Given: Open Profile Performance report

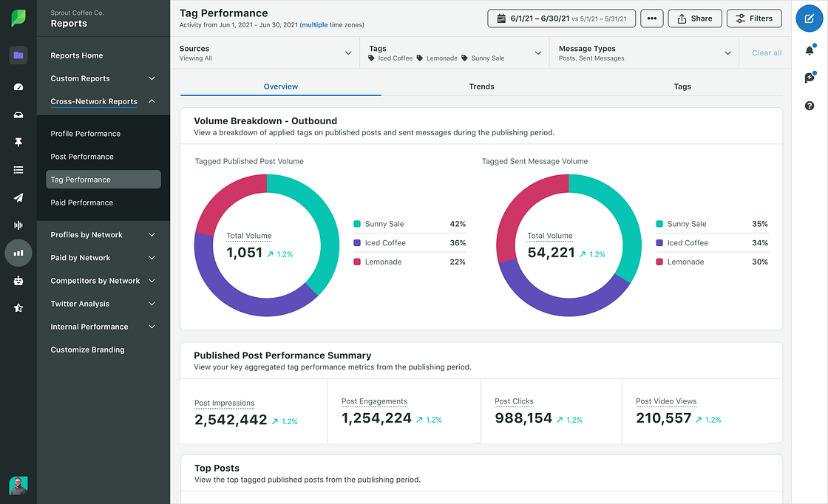Looking at the screenshot, I should point(86,134).
